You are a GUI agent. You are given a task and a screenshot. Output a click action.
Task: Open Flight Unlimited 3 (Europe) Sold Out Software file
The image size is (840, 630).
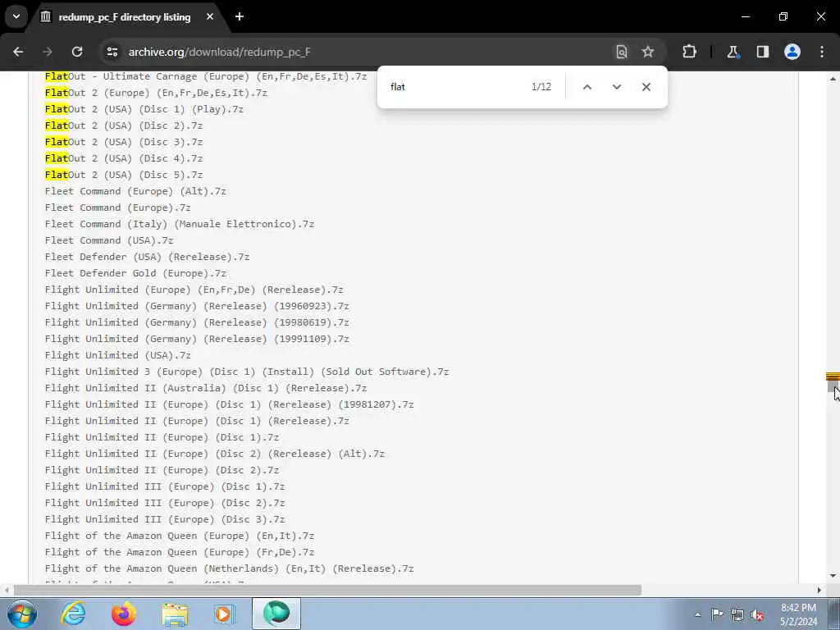(x=247, y=372)
